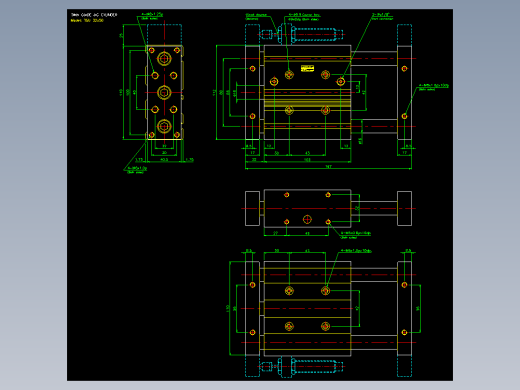Select the "20" dimension under the end view

[164, 153]
